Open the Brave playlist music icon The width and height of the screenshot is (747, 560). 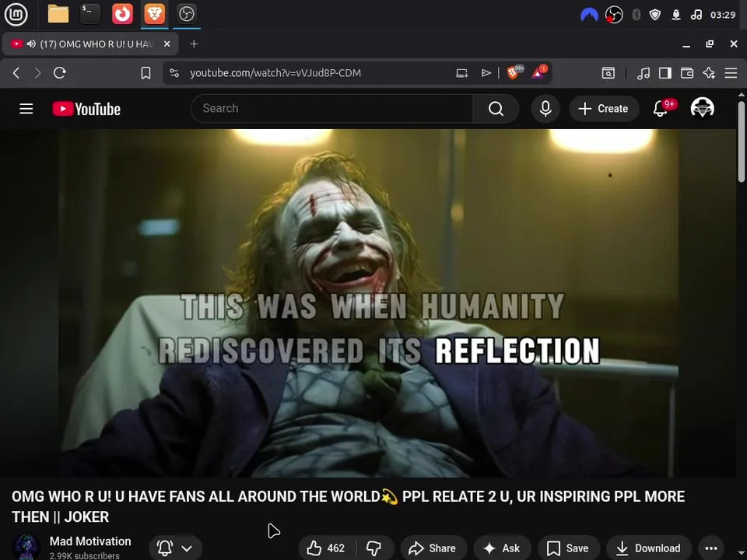coord(644,73)
